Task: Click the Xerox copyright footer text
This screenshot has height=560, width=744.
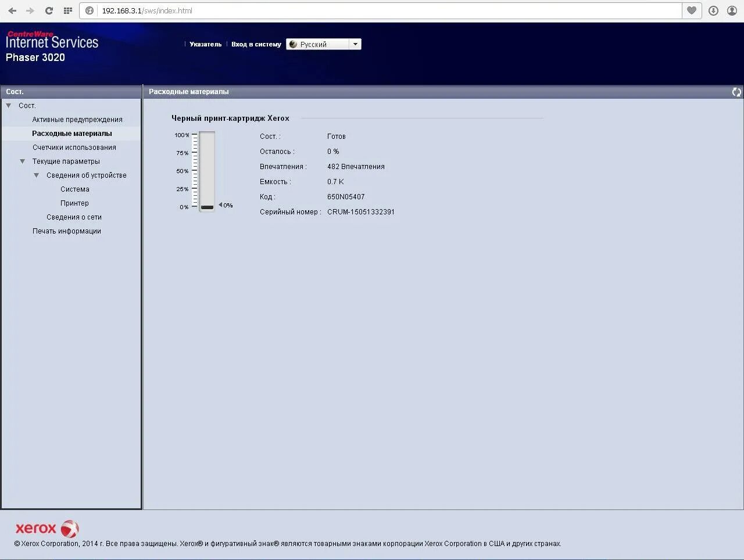Action: coord(288,544)
